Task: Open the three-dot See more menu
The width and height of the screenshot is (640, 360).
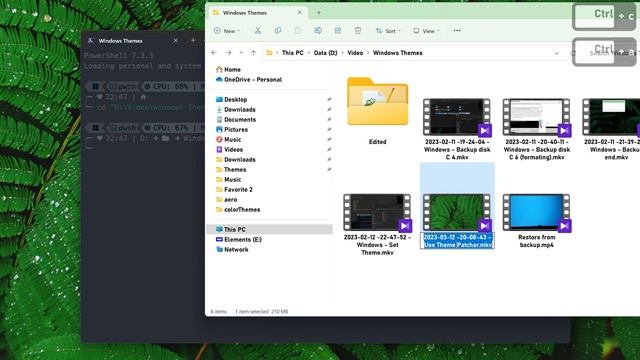Action: [457, 30]
